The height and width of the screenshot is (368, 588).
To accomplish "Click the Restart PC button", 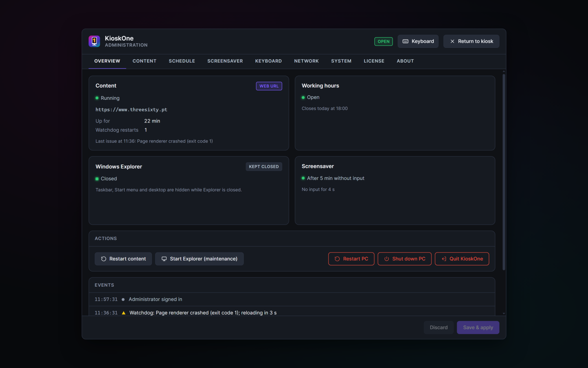I will tap(351, 259).
